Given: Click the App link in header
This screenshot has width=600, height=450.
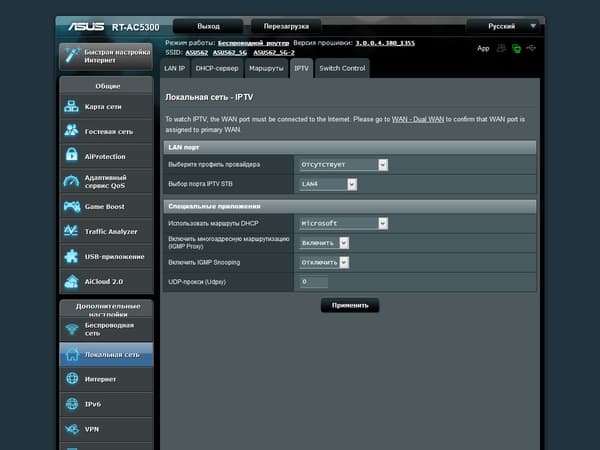Looking at the screenshot, I should point(483,48).
